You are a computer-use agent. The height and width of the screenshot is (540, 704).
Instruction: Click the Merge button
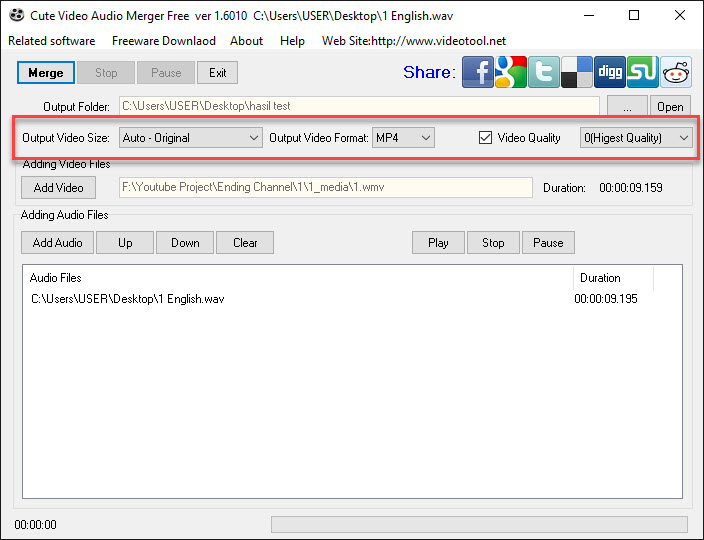[x=46, y=73]
